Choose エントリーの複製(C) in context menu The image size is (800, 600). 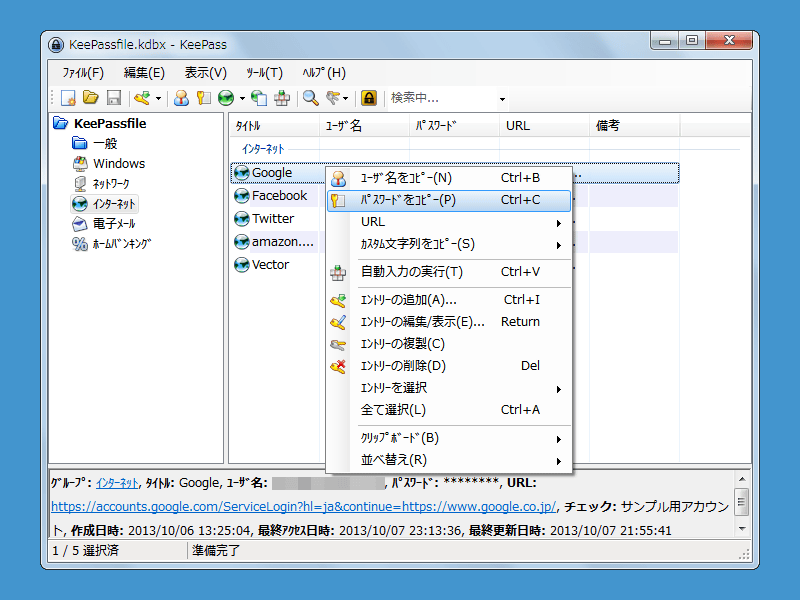[x=448, y=344]
